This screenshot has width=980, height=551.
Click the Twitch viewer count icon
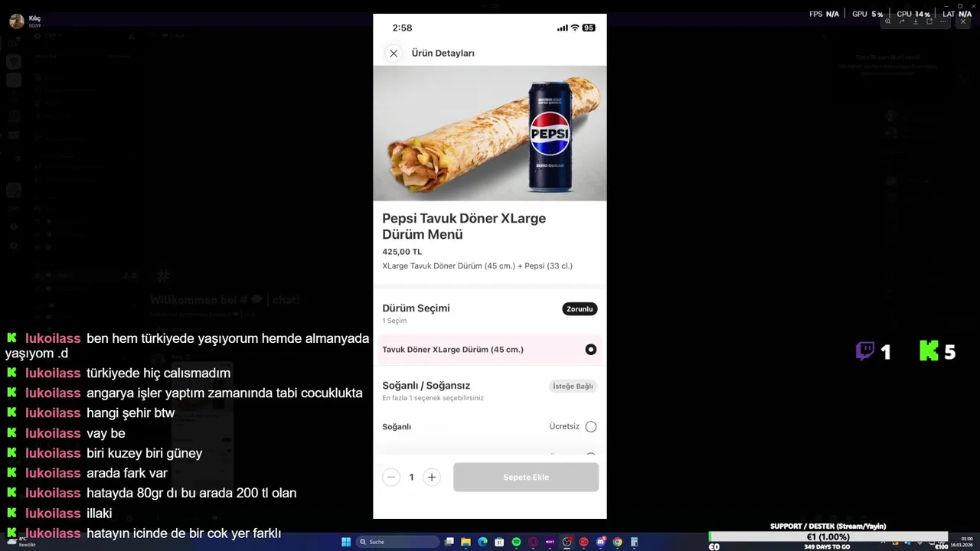(865, 351)
